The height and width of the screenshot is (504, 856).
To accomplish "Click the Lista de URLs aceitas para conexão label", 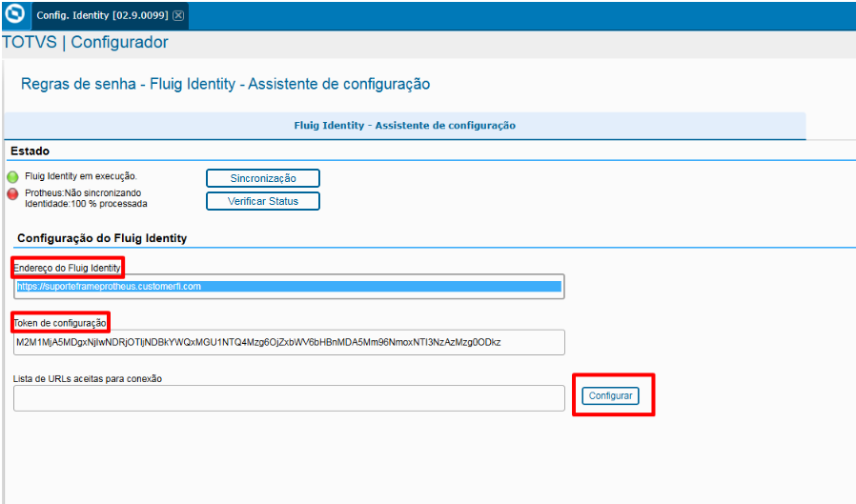I will click(x=88, y=378).
